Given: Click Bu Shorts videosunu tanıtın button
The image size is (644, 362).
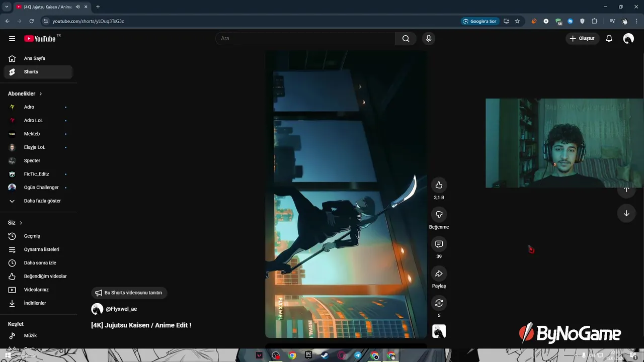Looking at the screenshot, I should pos(129,293).
